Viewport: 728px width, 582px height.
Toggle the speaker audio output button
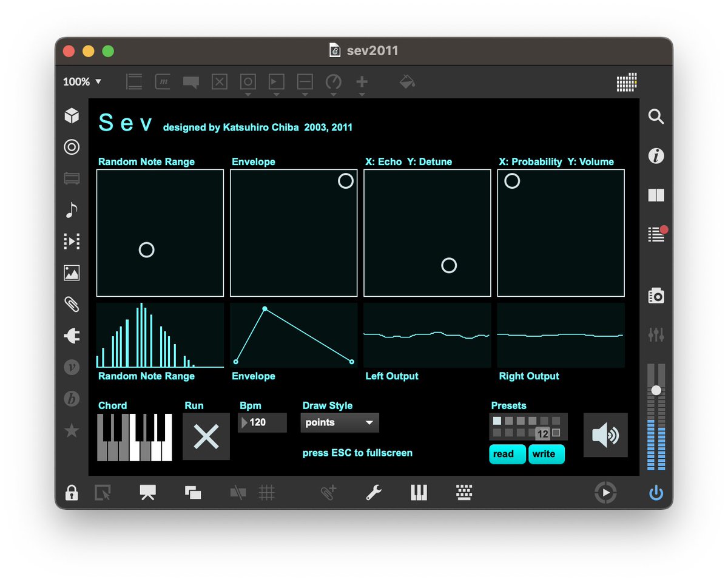pyautogui.click(x=605, y=435)
